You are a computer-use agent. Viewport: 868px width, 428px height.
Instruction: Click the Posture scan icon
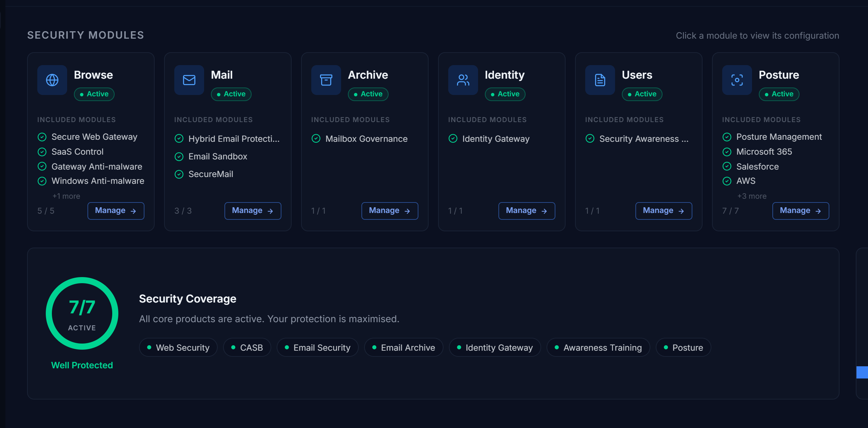pos(737,80)
